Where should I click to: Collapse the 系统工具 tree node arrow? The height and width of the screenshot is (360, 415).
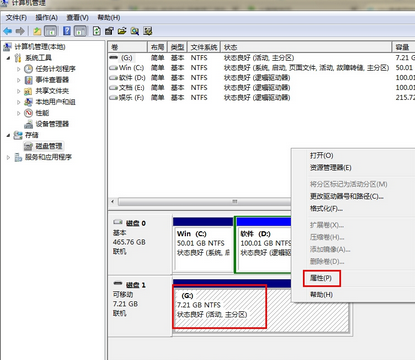[x=8, y=58]
